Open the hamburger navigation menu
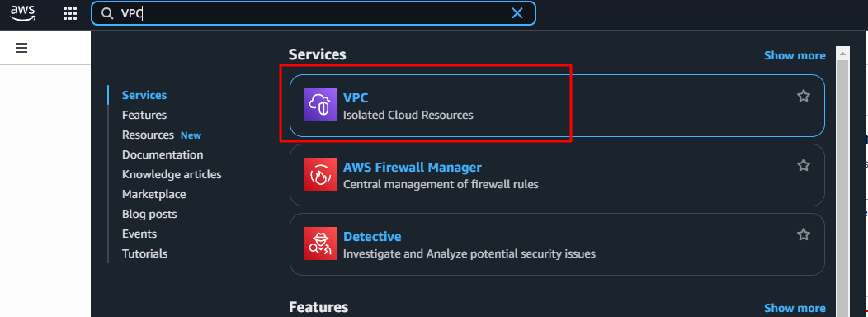Viewport: 868px width, 317px height. point(21,48)
